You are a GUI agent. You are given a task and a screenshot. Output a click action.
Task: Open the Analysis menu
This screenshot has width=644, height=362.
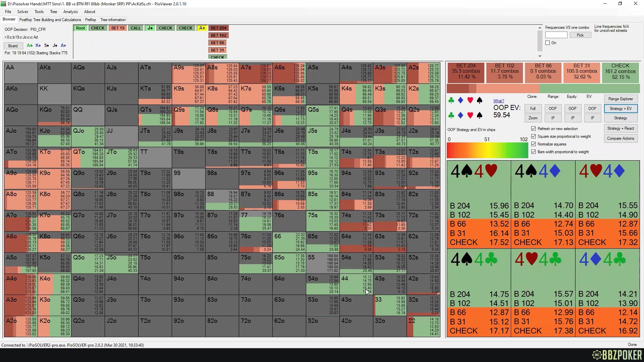click(x=70, y=11)
